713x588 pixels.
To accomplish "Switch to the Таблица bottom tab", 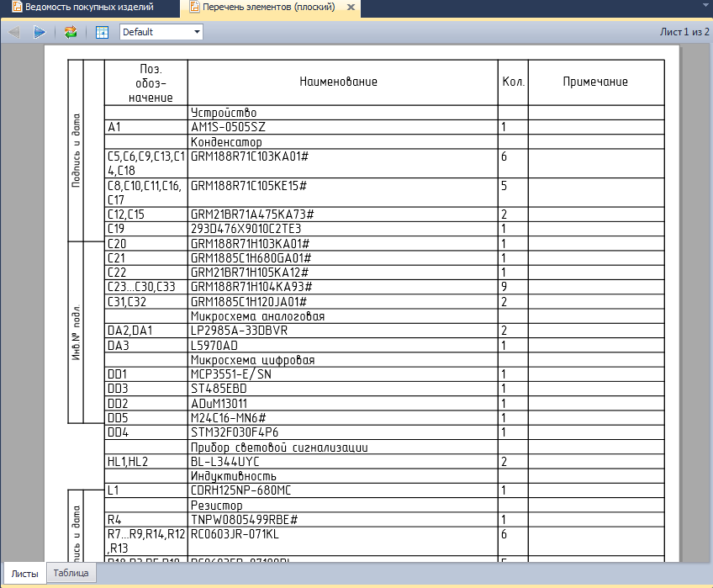I will click(71, 573).
